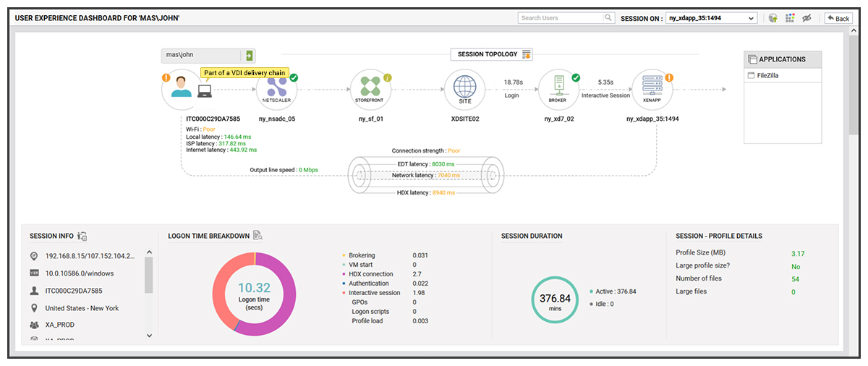Click Internet latency 443.92 ms value
Screen dimensions: 868x366
click(x=242, y=150)
